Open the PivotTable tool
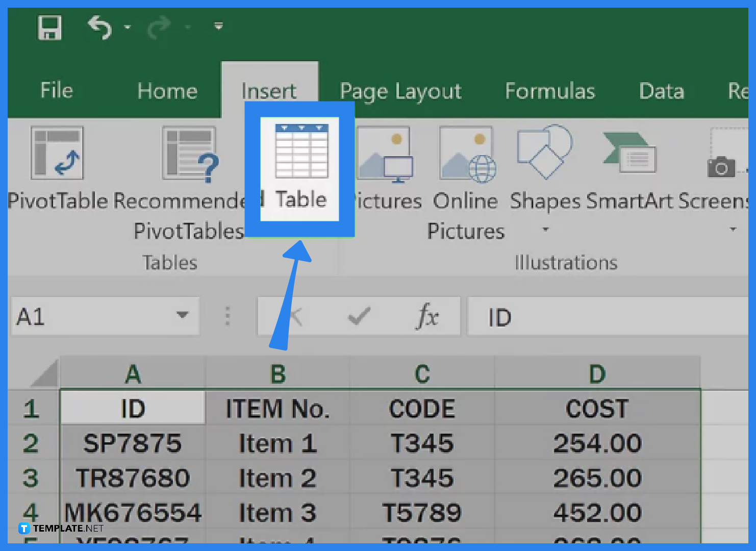This screenshot has height=551, width=756. 57,153
